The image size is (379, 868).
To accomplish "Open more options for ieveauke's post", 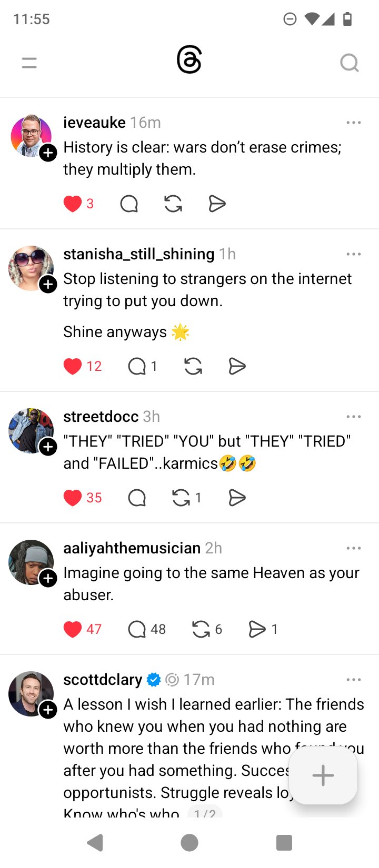I will pos(354,123).
